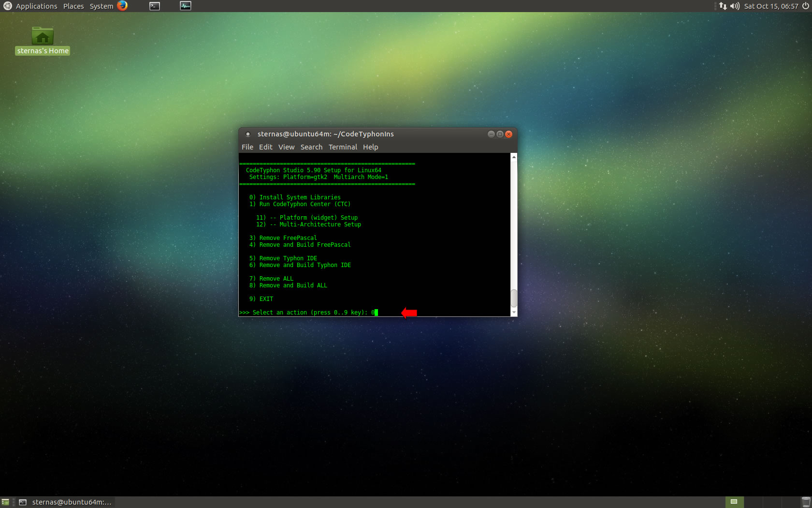Image resolution: width=812 pixels, height=508 pixels.
Task: Click 'Remove and Build FreePascal' line
Action: [x=300, y=245]
